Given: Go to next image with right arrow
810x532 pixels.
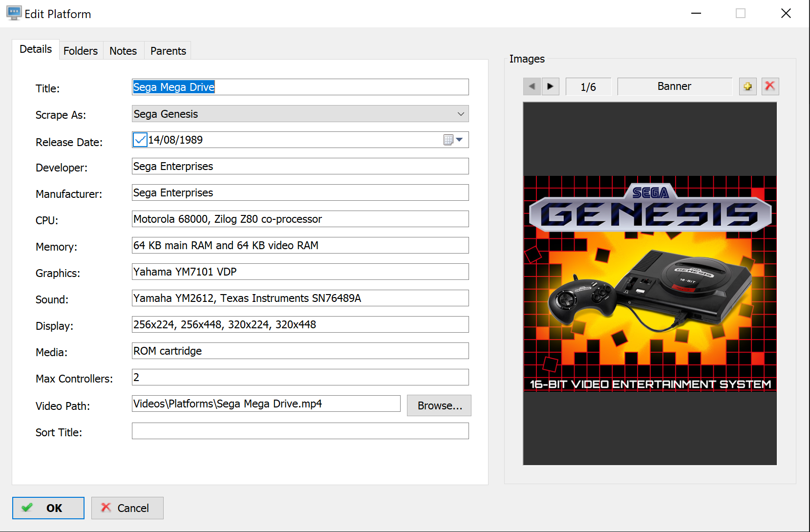Looking at the screenshot, I should pos(551,86).
